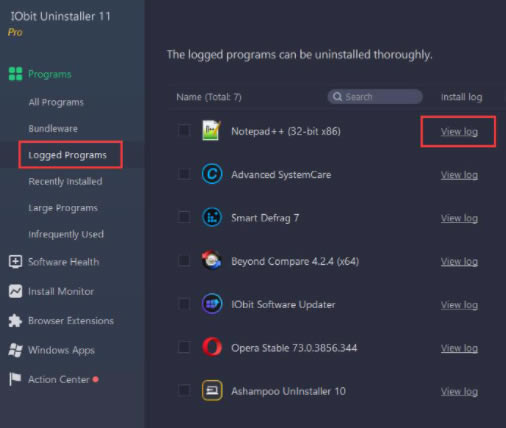The image size is (506, 428).
Task: Open Browser Extensions page
Action: point(71,321)
